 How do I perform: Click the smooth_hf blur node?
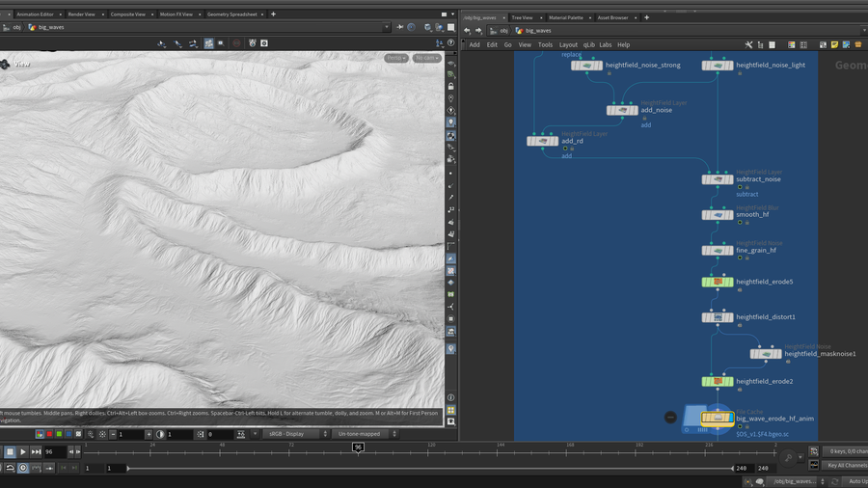[718, 214]
